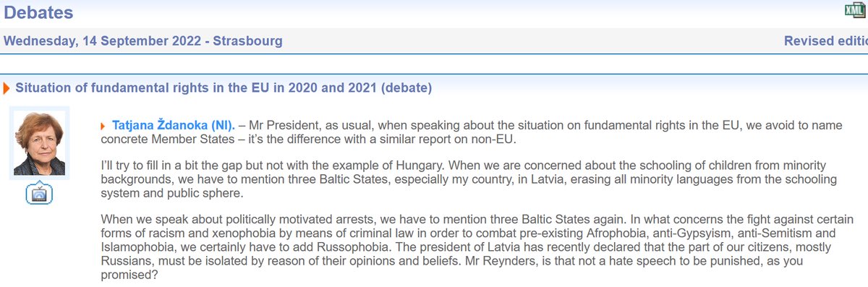Click the orange triangle beside the debate title
The image size is (868, 287).
coord(7,88)
